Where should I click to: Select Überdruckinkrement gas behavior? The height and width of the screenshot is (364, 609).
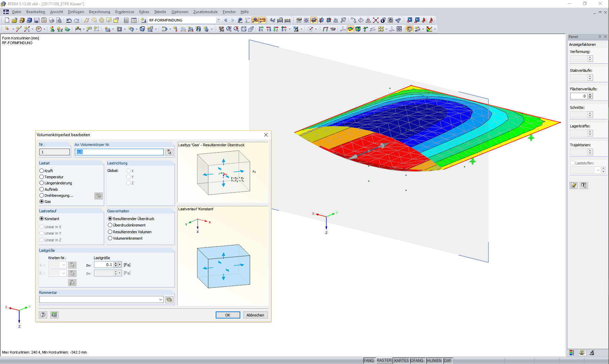click(127, 225)
